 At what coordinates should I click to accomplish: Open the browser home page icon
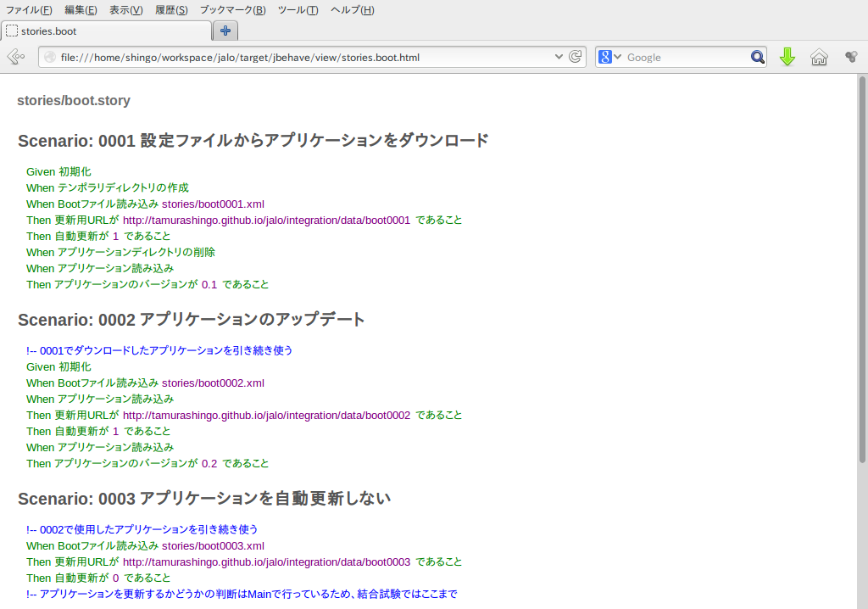[x=819, y=57]
